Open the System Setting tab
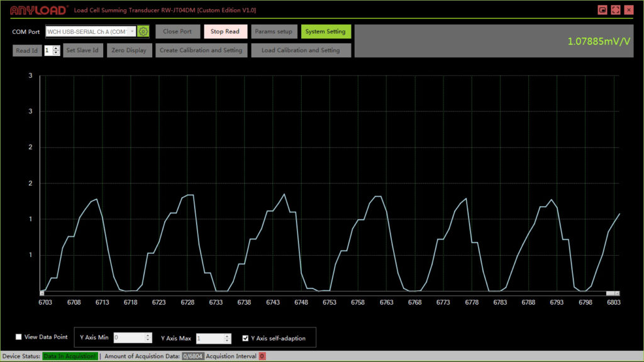 325,31
